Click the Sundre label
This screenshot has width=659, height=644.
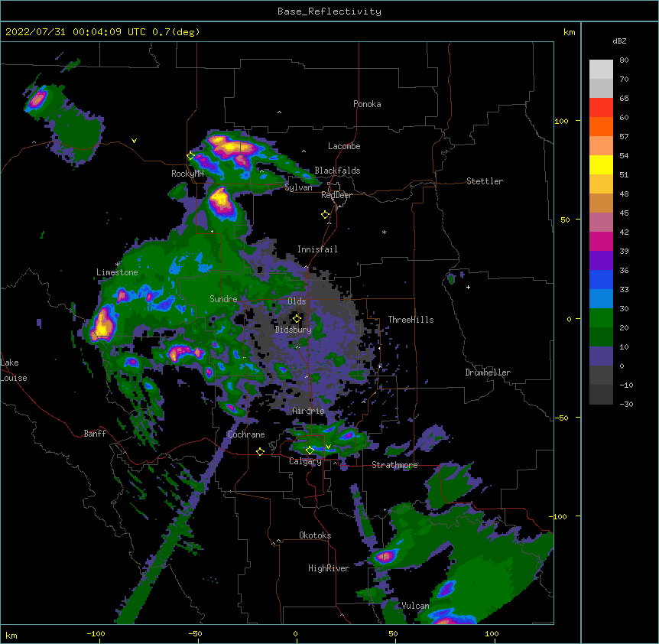(223, 299)
